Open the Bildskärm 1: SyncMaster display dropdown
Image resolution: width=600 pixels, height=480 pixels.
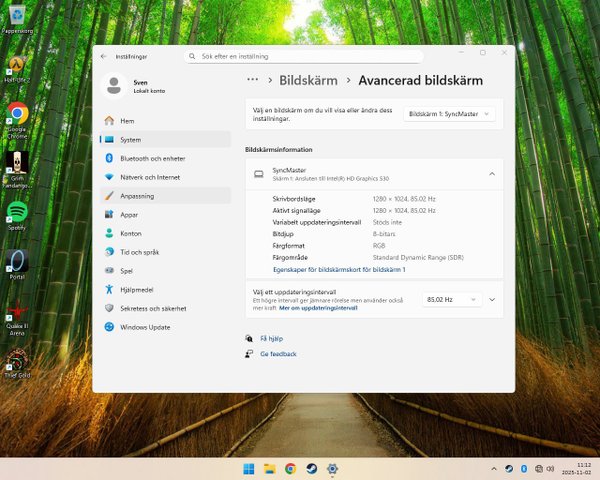point(450,114)
